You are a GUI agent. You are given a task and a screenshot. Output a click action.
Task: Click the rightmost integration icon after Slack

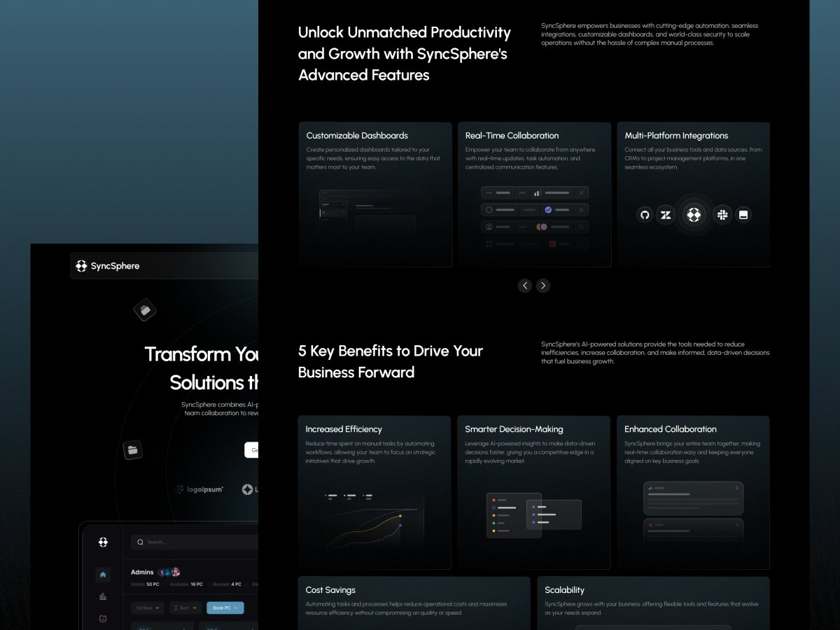point(743,215)
